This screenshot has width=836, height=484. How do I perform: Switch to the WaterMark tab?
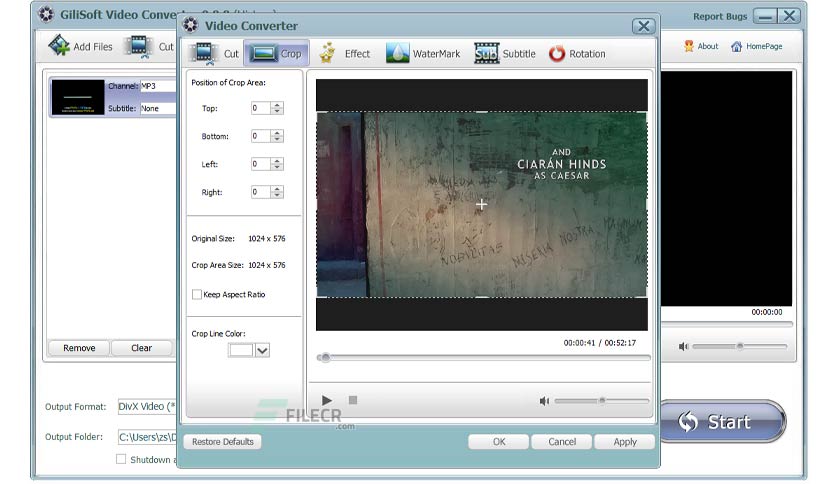click(x=423, y=53)
